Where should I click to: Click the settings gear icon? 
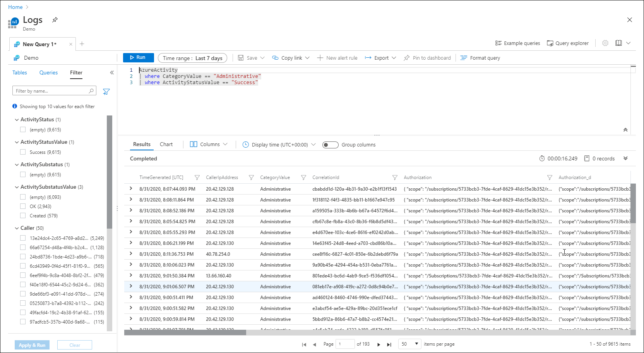point(605,43)
